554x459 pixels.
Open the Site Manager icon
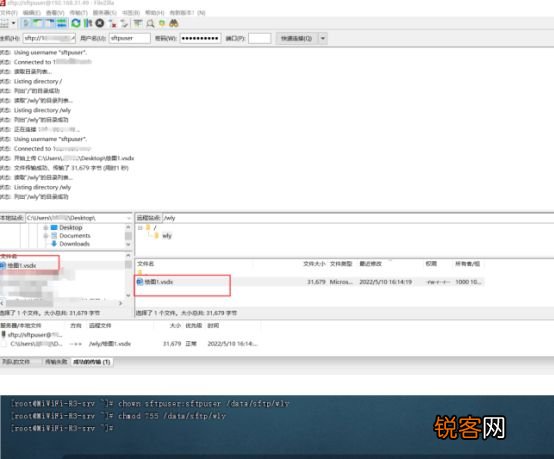click(4, 24)
